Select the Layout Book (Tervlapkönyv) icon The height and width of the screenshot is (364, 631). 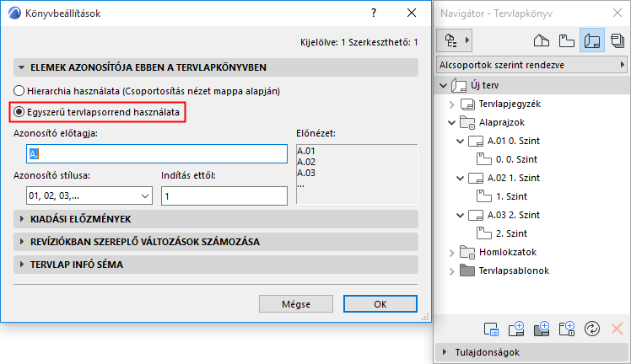pos(592,40)
